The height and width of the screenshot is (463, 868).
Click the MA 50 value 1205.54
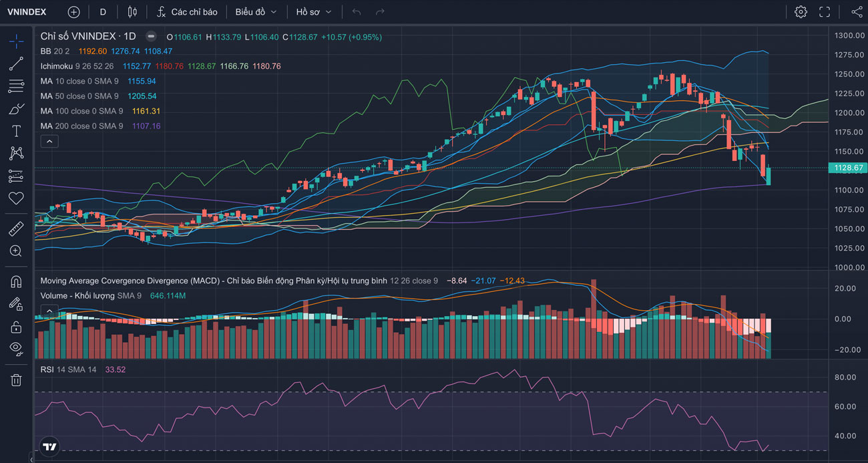(x=142, y=96)
